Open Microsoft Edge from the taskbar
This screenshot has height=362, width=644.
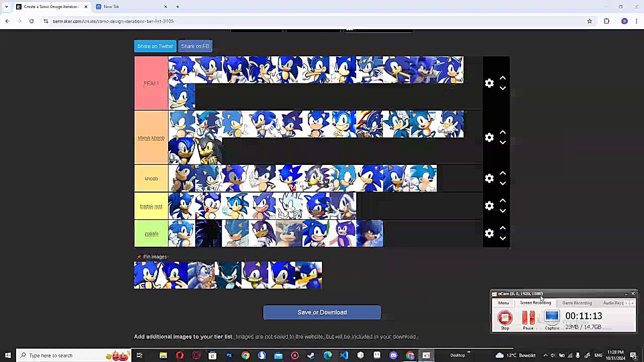[328, 355]
